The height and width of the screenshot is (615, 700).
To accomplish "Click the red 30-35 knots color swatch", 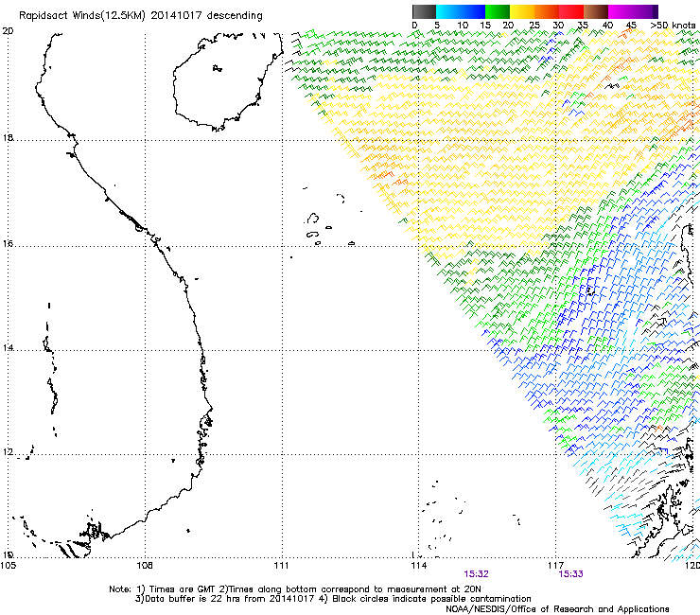I will [x=571, y=11].
